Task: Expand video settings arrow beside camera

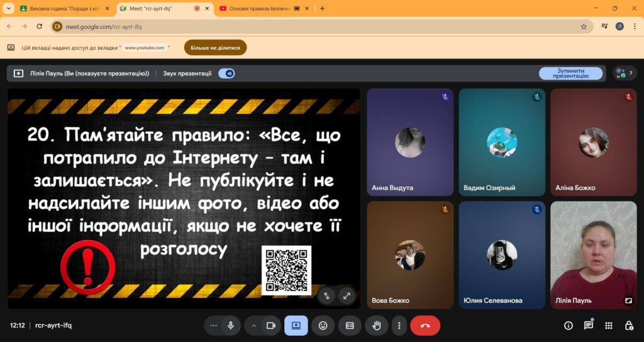Action: pyautogui.click(x=254, y=326)
